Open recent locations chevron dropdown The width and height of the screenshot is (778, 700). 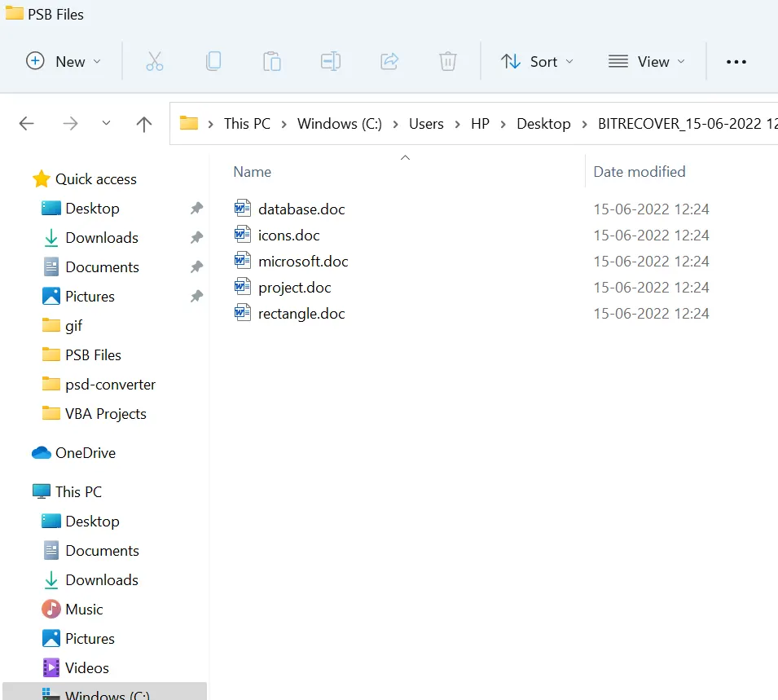click(x=106, y=124)
